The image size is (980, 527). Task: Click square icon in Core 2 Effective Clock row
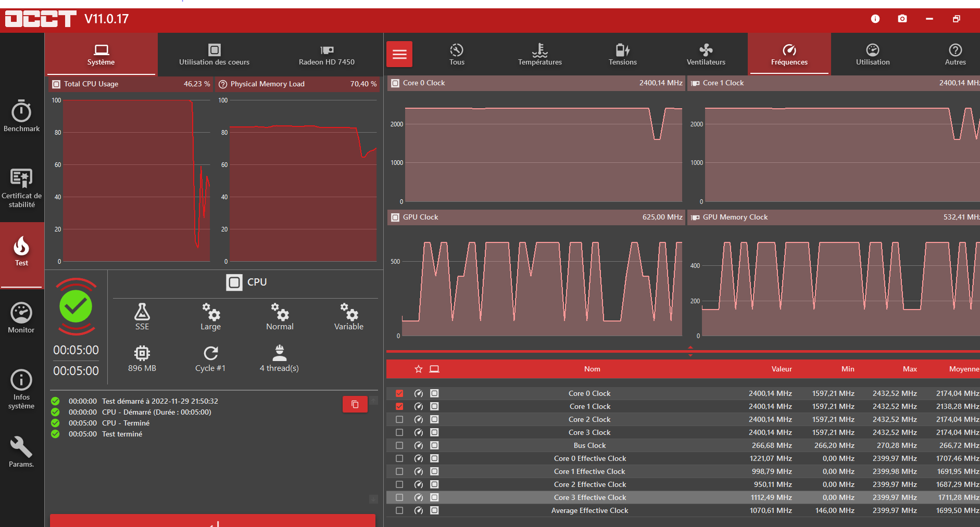[x=434, y=484]
